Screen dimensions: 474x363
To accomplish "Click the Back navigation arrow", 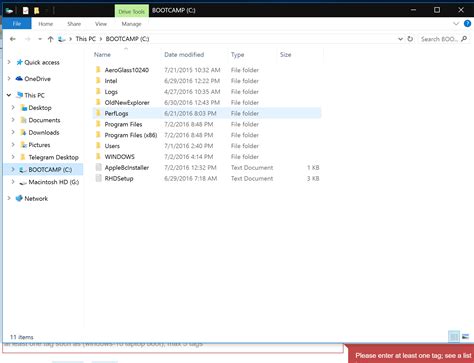I will pos(13,39).
